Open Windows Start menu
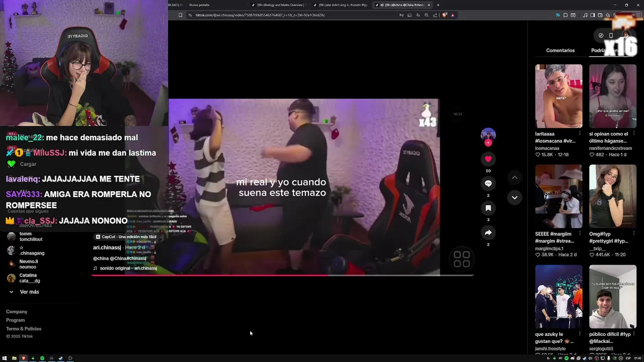The image size is (644, 362). tap(5, 358)
